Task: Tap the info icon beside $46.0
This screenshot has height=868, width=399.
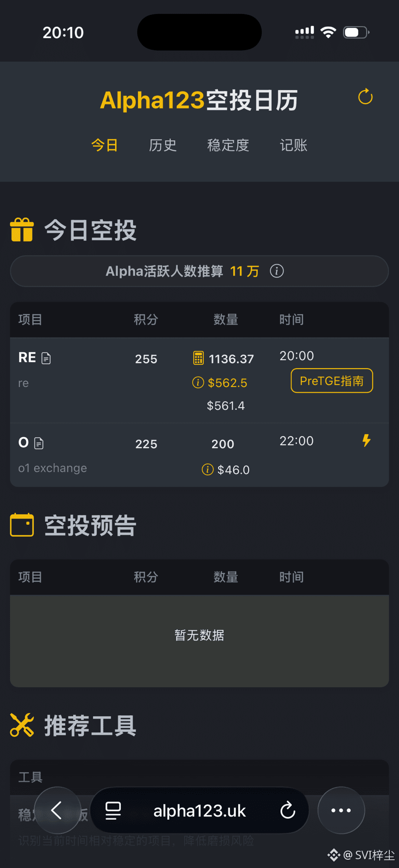Action: point(207,469)
